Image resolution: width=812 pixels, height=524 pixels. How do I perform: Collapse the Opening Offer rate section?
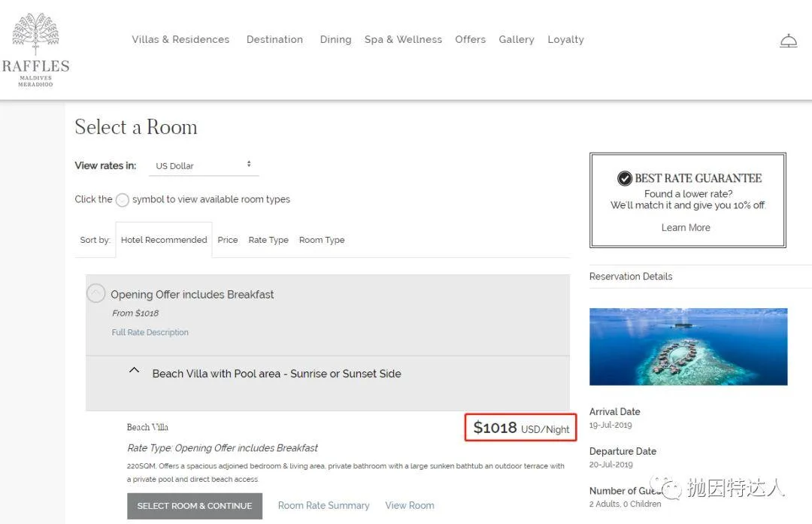(x=95, y=294)
